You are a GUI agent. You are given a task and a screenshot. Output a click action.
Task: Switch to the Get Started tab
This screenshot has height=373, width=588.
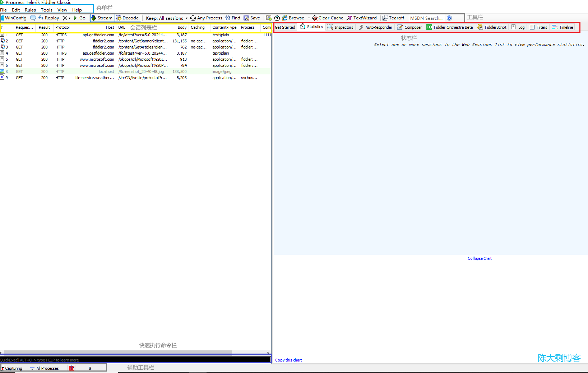pyautogui.click(x=285, y=27)
